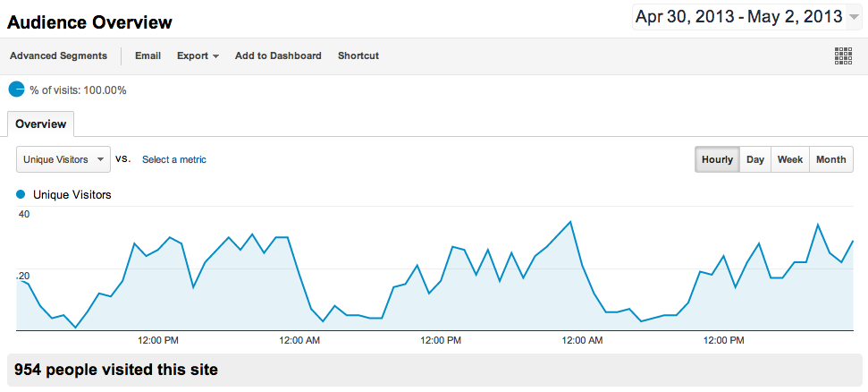Click the 954 people visited this site banner
The height and width of the screenshot is (392, 868).
point(434,370)
